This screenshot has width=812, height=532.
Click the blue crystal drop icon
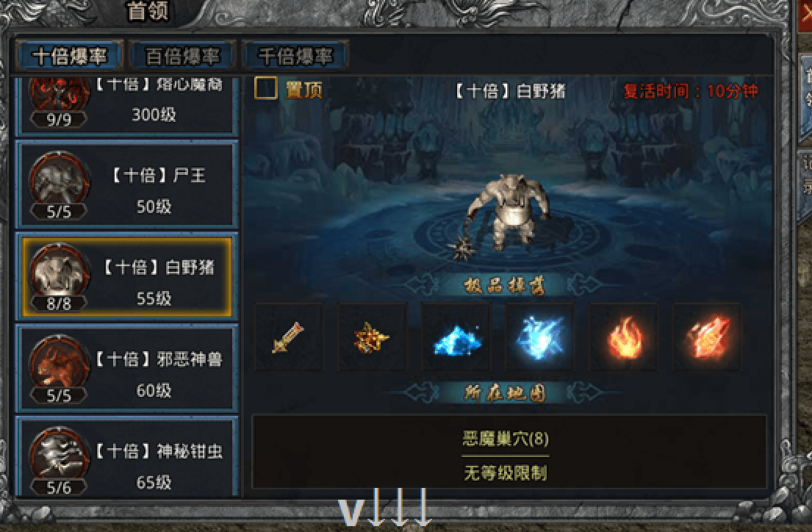click(456, 337)
